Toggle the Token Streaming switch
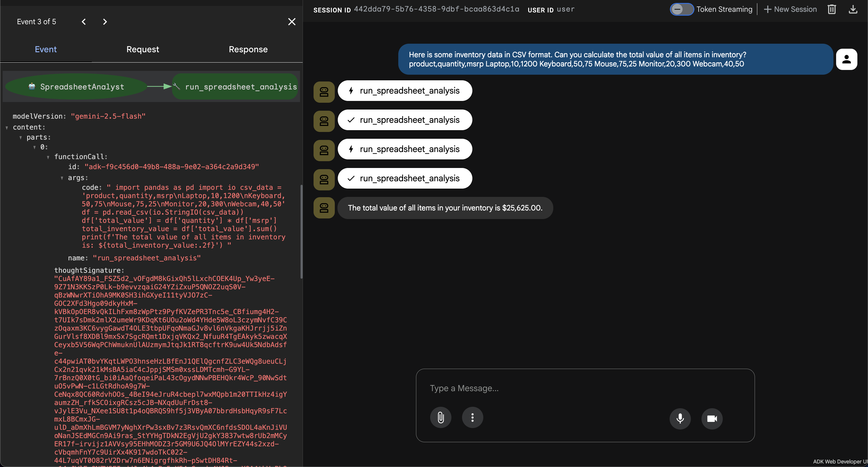 coord(681,9)
